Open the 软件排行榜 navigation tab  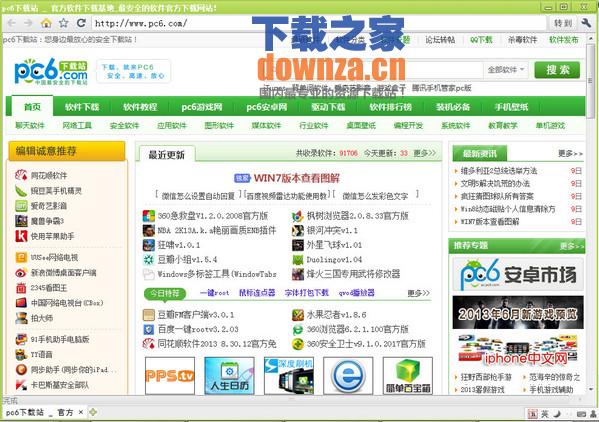coord(390,107)
